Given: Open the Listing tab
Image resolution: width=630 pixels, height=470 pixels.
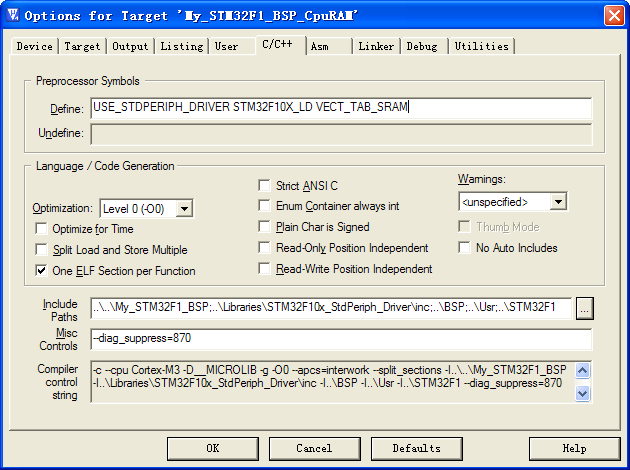Looking at the screenshot, I should tap(182, 46).
